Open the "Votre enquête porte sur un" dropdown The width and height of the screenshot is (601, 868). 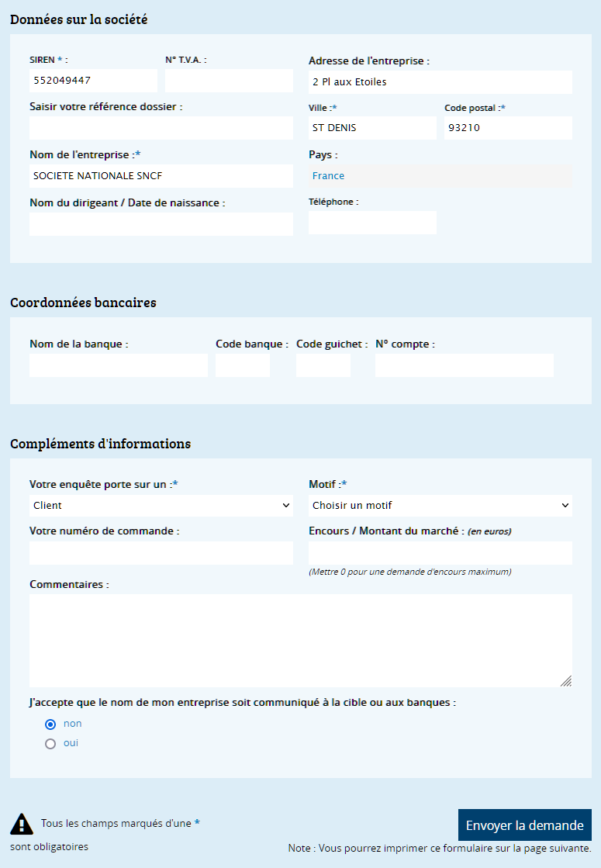tap(161, 506)
